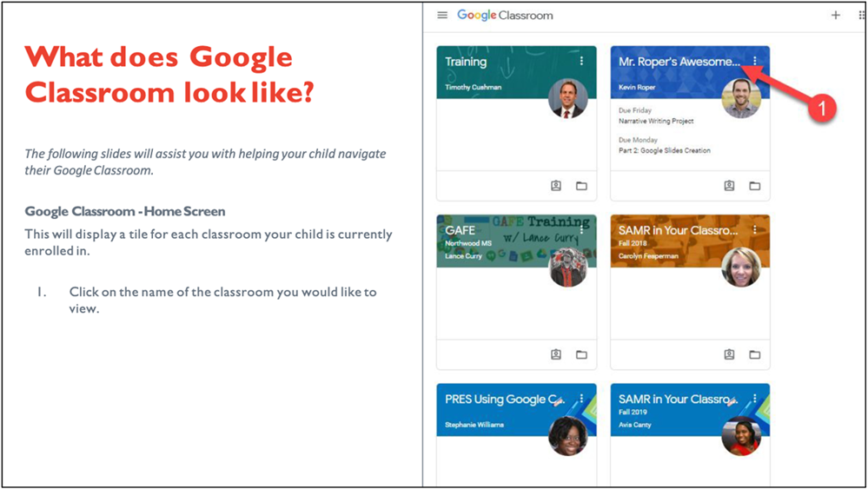Open three-dot menu on SAMR Fall 2018 card

click(754, 229)
